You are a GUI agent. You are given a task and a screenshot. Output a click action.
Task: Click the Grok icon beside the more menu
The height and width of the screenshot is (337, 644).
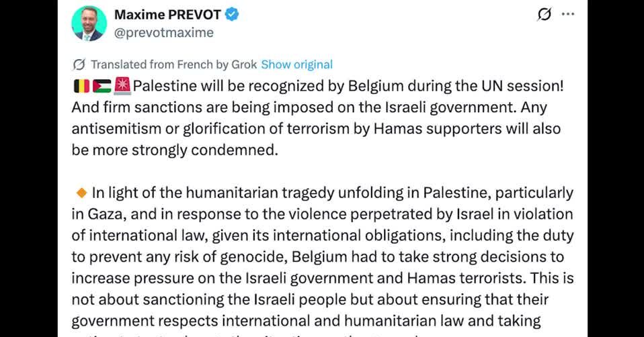(544, 15)
